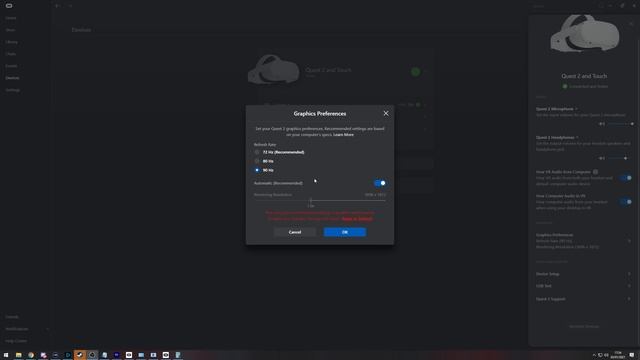Viewport: 640px width, 360px height.
Task: Click the Cancel button
Action: [x=295, y=232]
